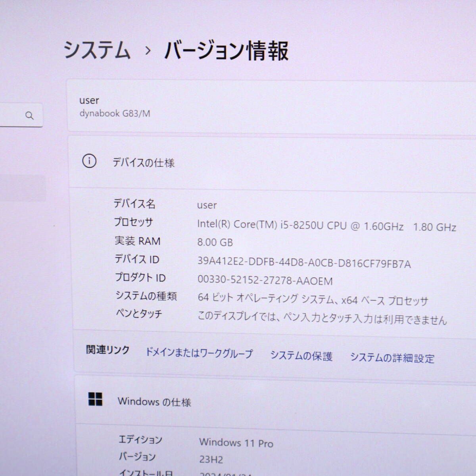Open システムの詳細設定 link
476x476 pixels.
pos(392,358)
